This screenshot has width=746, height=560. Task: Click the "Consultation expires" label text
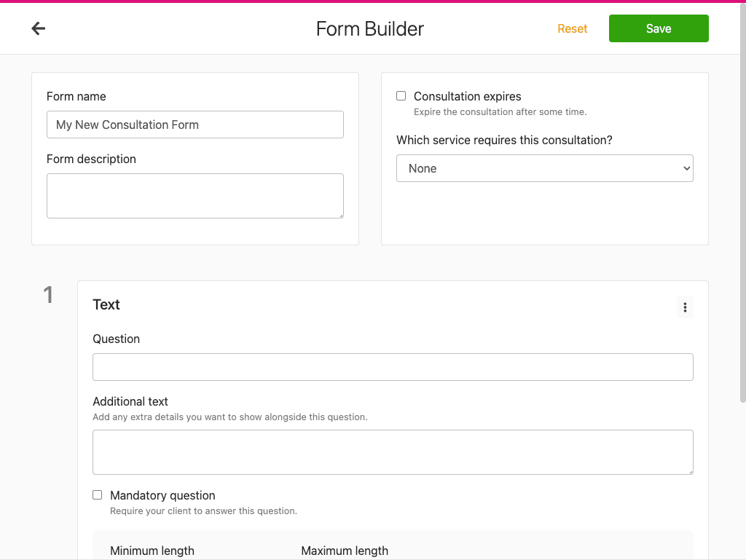(x=468, y=96)
